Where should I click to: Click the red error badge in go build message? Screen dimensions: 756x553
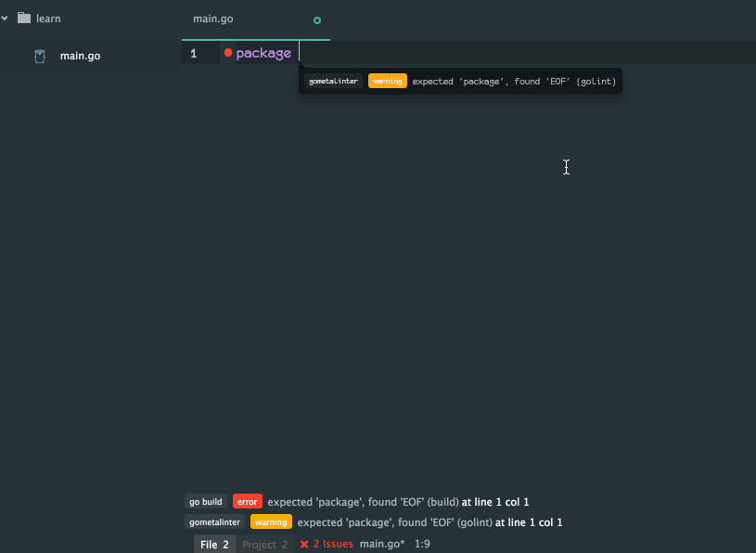point(248,501)
